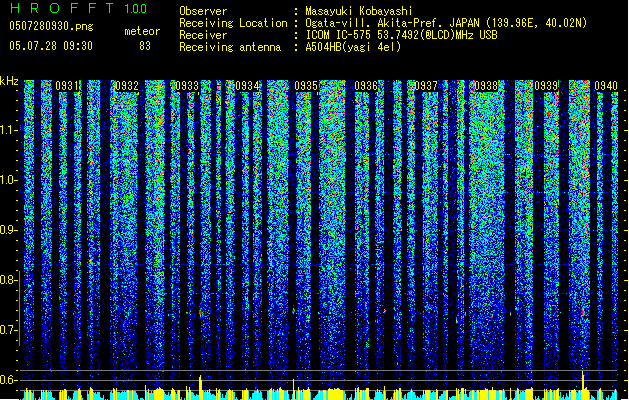This screenshot has height=400, width=629.
Task: Click the Receiver field label
Action: coord(203,35)
